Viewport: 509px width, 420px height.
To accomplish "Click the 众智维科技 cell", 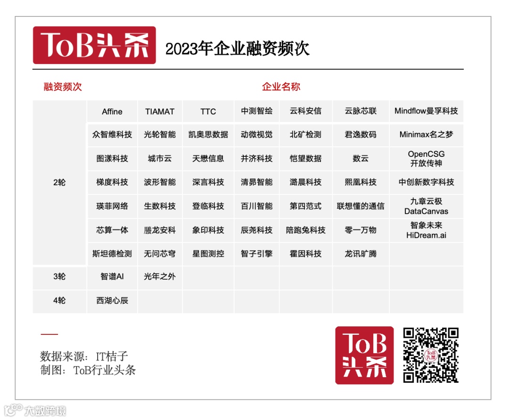I will (x=112, y=135).
